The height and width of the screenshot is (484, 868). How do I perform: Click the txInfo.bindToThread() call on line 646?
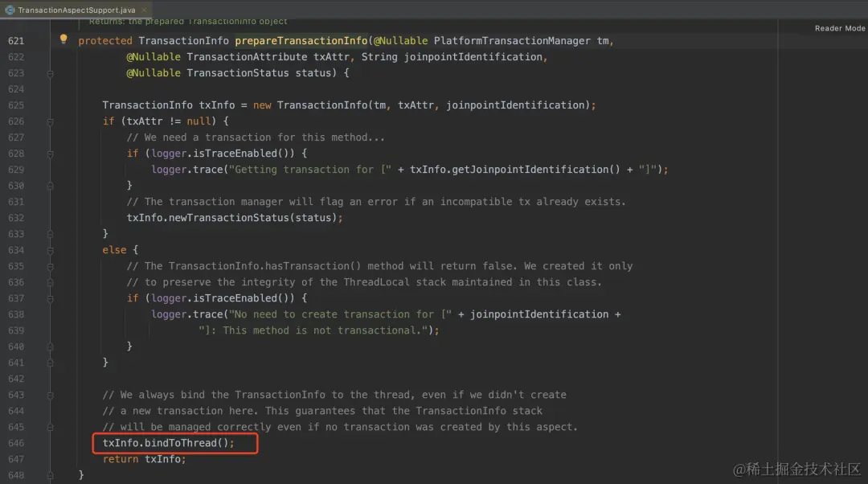click(x=168, y=443)
